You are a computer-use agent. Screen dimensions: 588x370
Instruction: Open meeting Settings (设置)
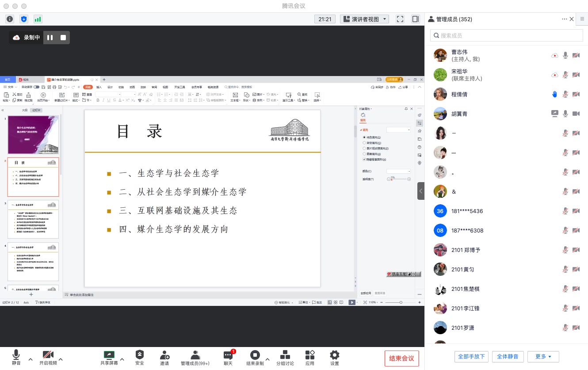335,357
